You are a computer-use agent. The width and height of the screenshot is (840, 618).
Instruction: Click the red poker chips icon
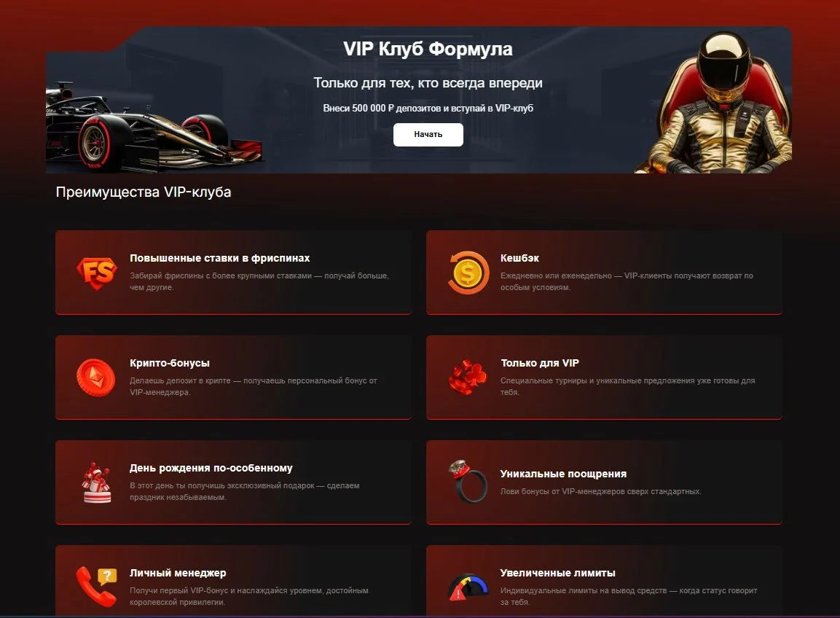pyautogui.click(x=467, y=377)
